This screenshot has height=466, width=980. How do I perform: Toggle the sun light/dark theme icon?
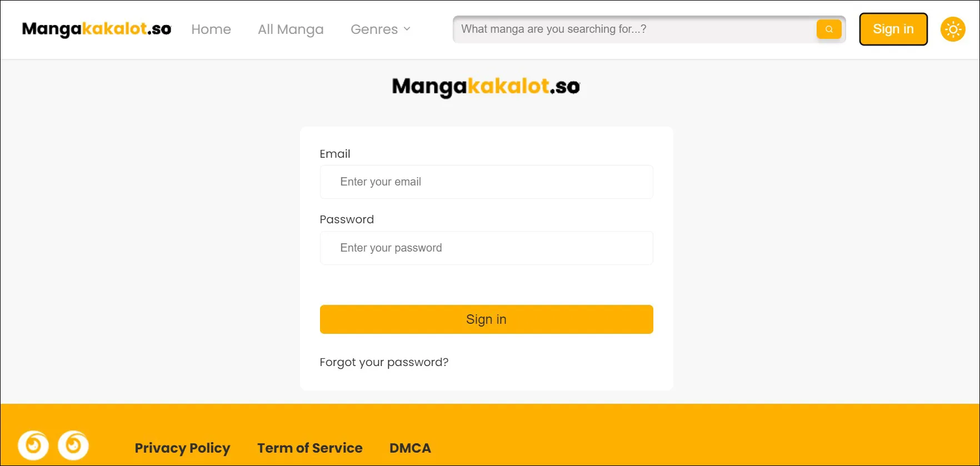coord(952,29)
